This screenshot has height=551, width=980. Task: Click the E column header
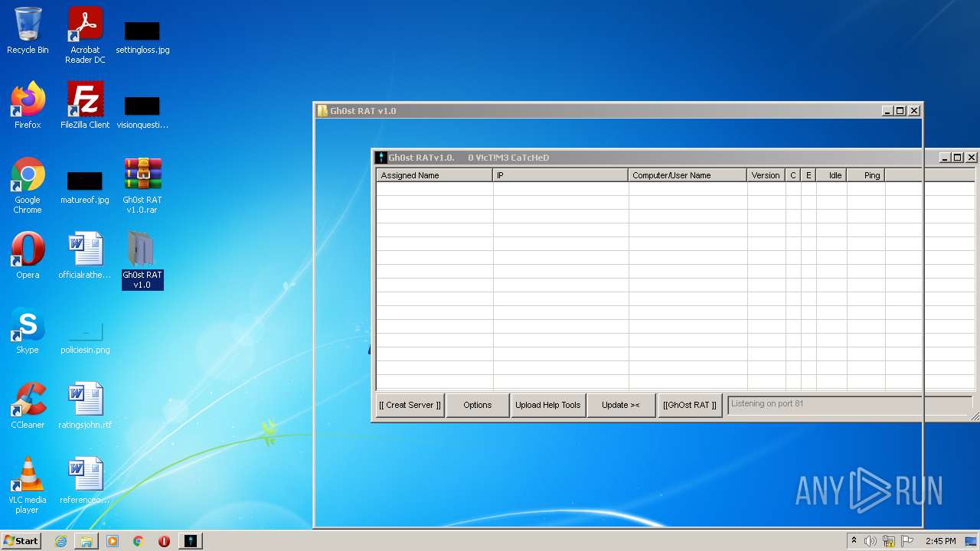pos(808,175)
